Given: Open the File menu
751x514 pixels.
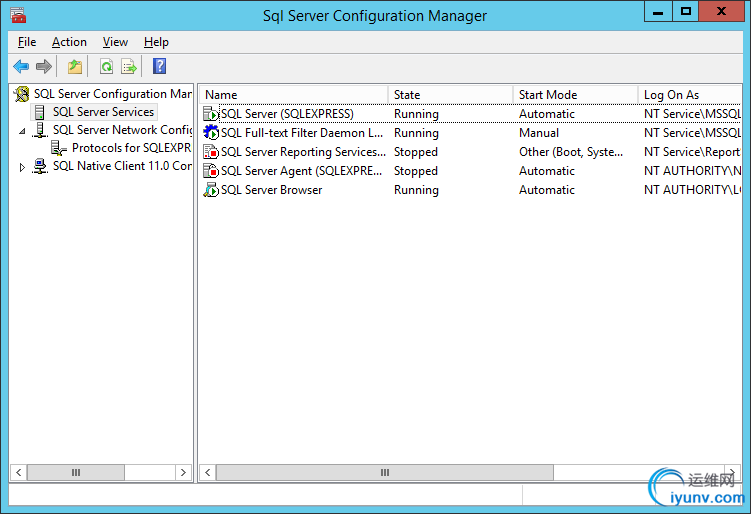Looking at the screenshot, I should pyautogui.click(x=27, y=42).
